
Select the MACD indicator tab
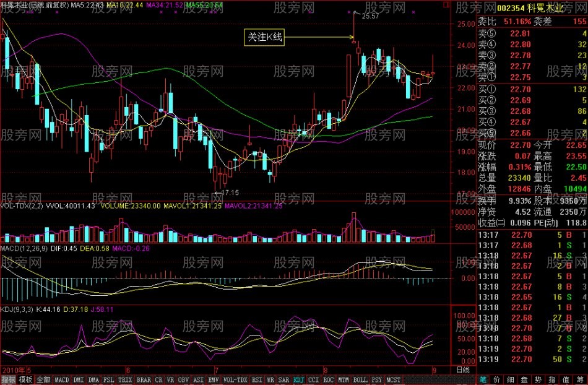click(x=62, y=380)
